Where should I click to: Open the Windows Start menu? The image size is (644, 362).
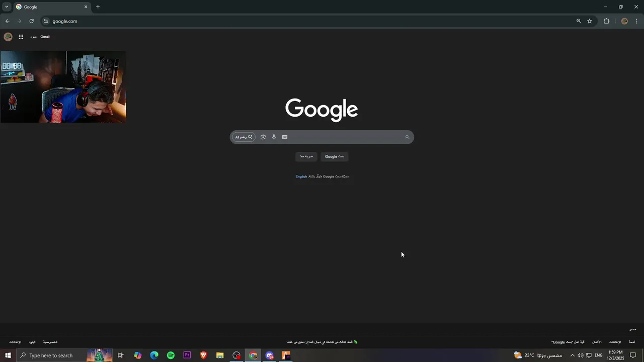click(x=8, y=355)
